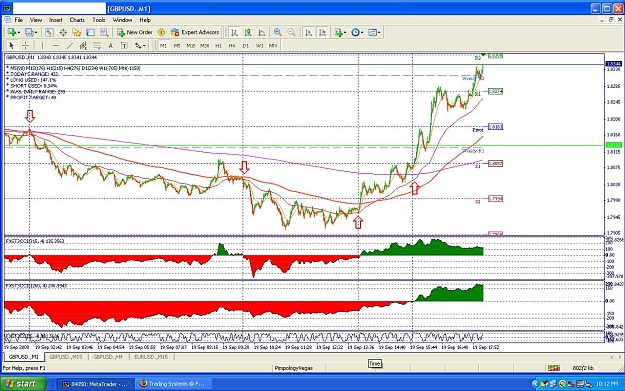625x391 pixels.
Task: Select the Draw Horizontal Line tool
Action: [x=56, y=45]
